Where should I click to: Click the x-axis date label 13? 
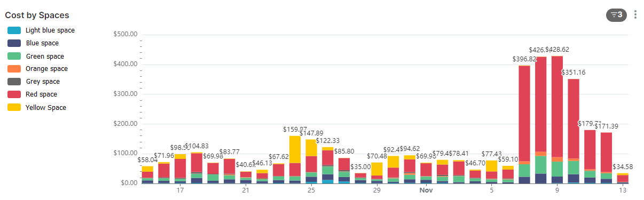tap(623, 190)
